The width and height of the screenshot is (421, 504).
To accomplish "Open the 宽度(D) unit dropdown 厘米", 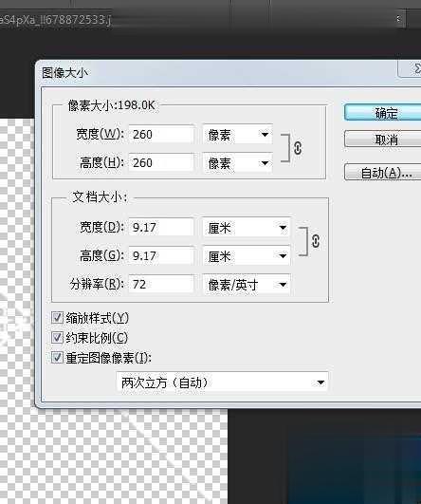I will coord(247,228).
